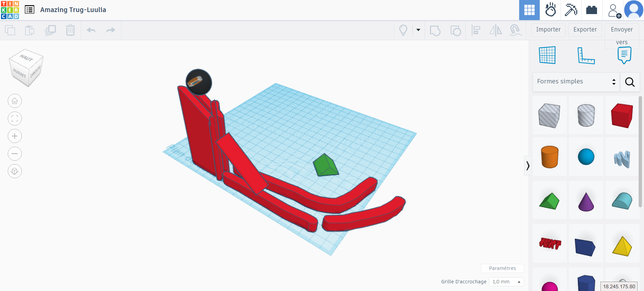This screenshot has height=291, width=644.
Task: Open the designs list icon
Action: [30, 10]
